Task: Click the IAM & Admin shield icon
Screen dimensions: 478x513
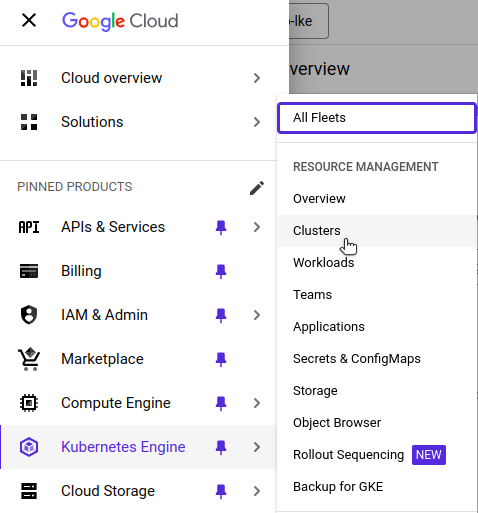Action: pyautogui.click(x=29, y=315)
